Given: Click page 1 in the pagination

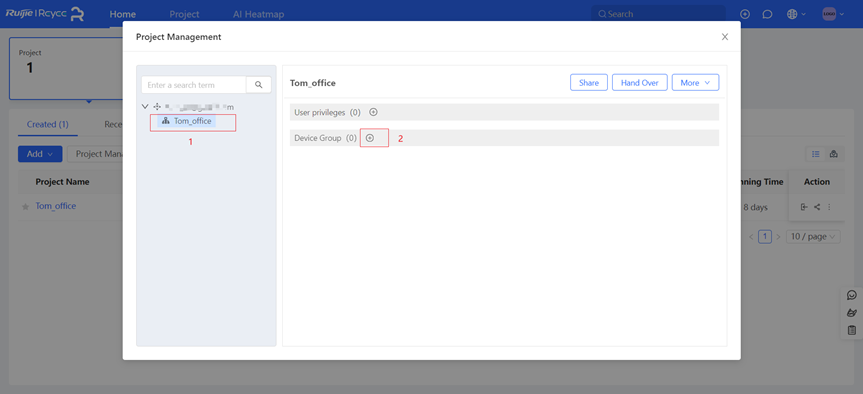Looking at the screenshot, I should click(765, 237).
